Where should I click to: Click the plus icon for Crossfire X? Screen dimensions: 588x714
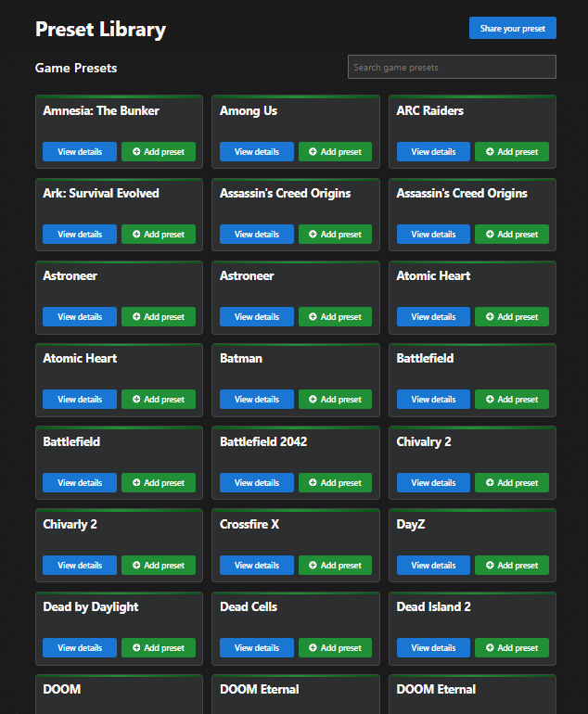pos(313,565)
